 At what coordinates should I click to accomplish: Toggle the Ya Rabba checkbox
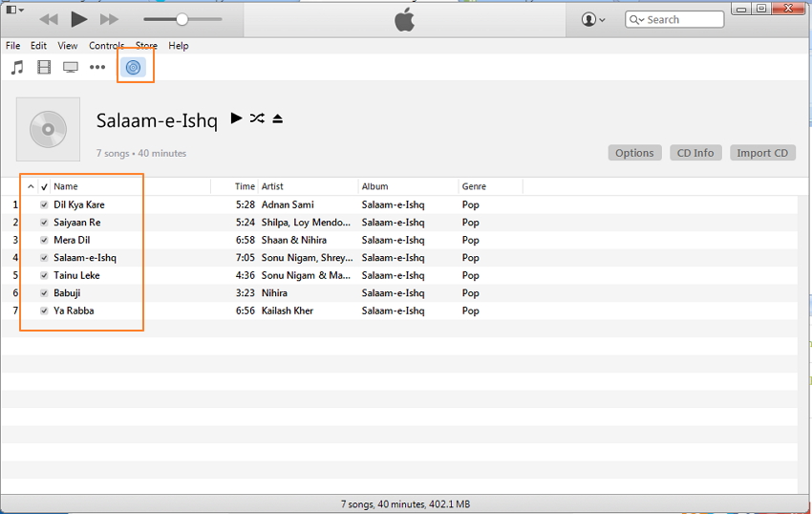[x=44, y=311]
